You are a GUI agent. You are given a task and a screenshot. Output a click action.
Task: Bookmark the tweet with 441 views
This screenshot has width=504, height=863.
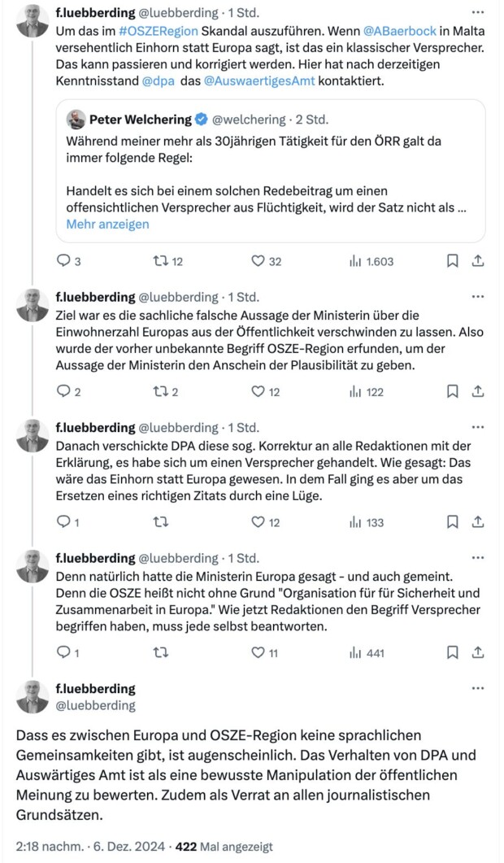[453, 652]
